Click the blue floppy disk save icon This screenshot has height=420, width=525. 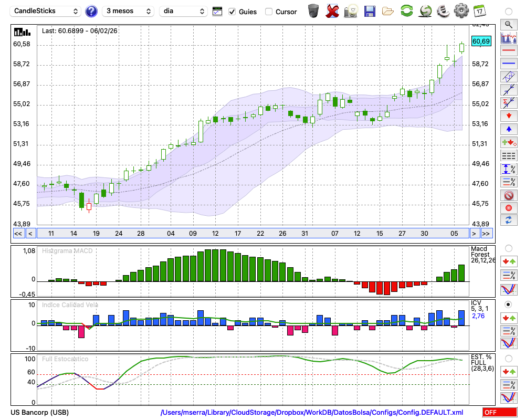point(370,11)
